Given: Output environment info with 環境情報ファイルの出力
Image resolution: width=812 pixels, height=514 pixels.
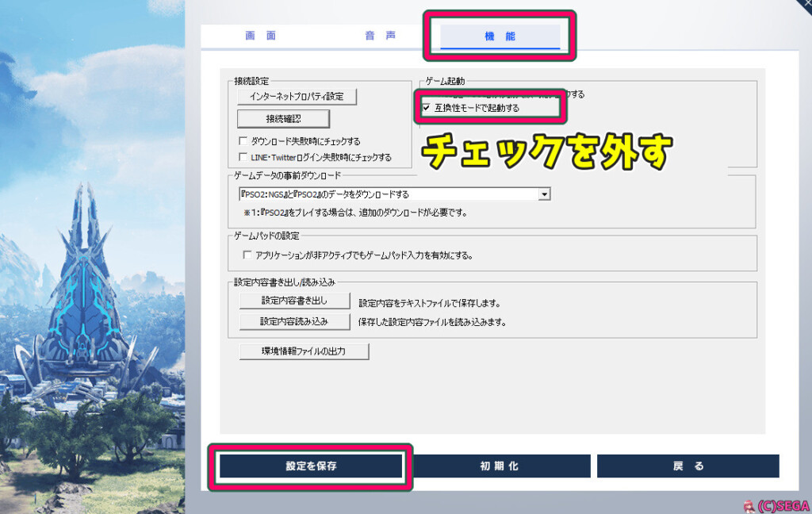Looking at the screenshot, I should (x=304, y=351).
